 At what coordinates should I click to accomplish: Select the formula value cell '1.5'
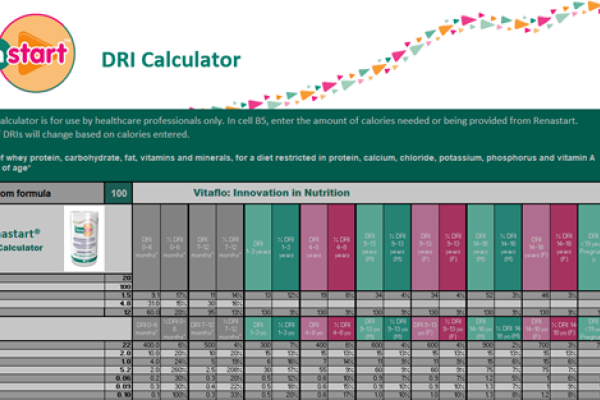pyautogui.click(x=118, y=295)
